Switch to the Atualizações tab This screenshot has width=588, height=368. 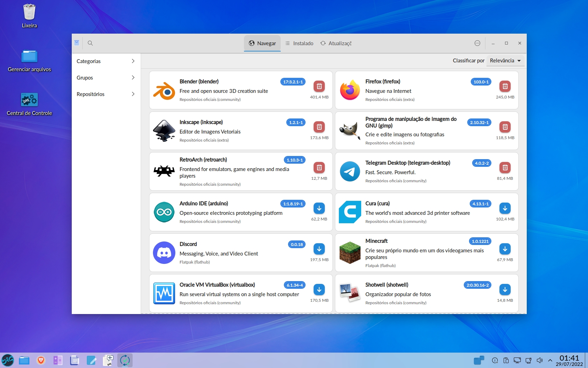pyautogui.click(x=336, y=43)
